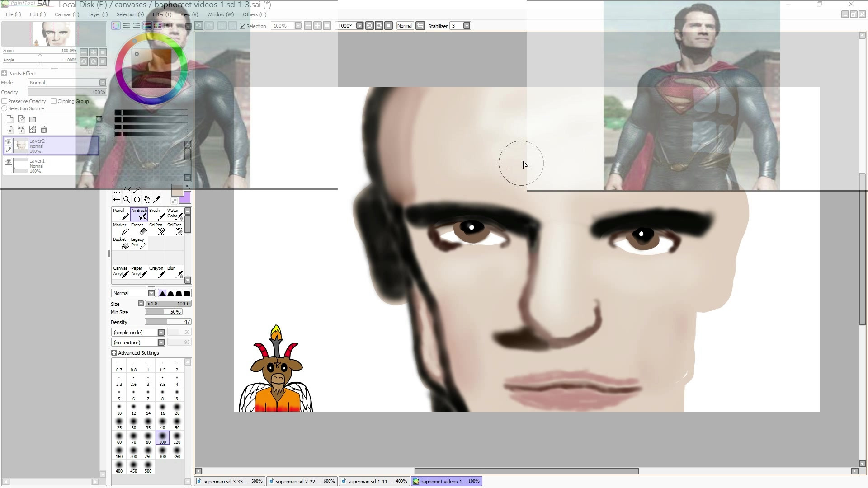Activate the Move tool

click(117, 200)
